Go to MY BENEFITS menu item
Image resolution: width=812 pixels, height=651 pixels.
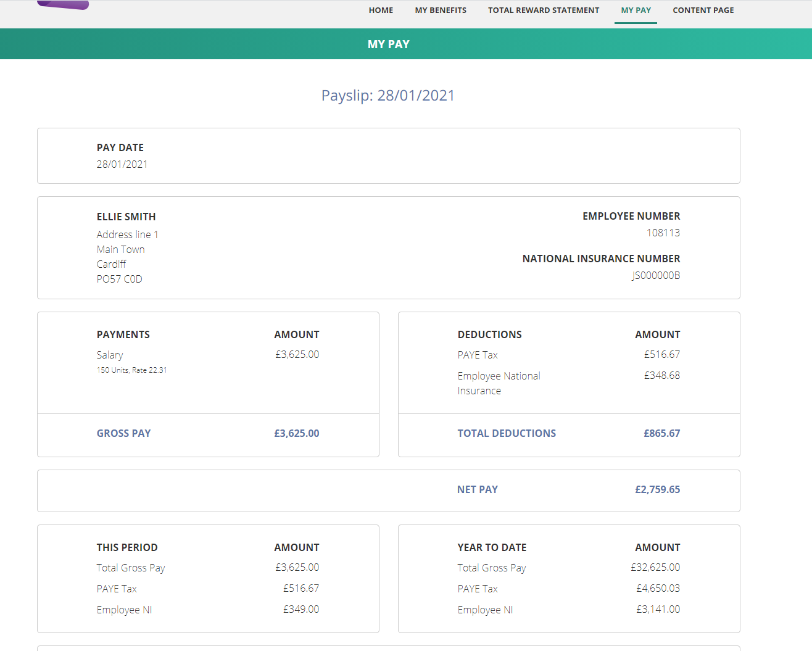[441, 10]
